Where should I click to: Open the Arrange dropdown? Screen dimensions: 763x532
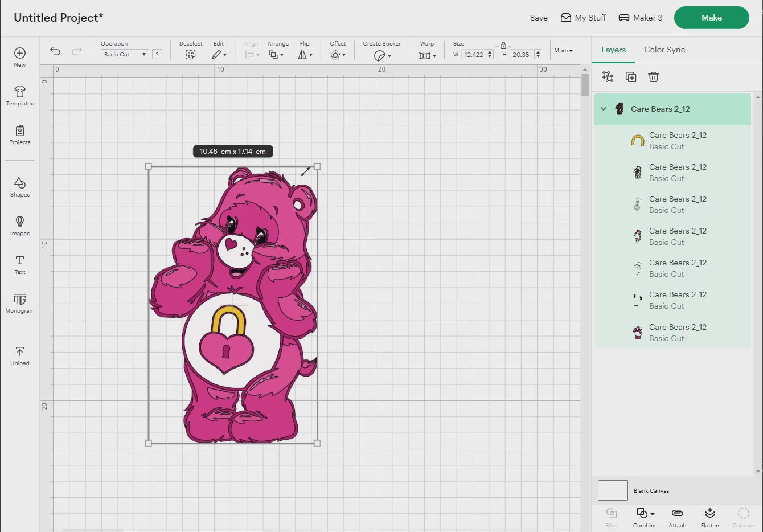coord(276,55)
